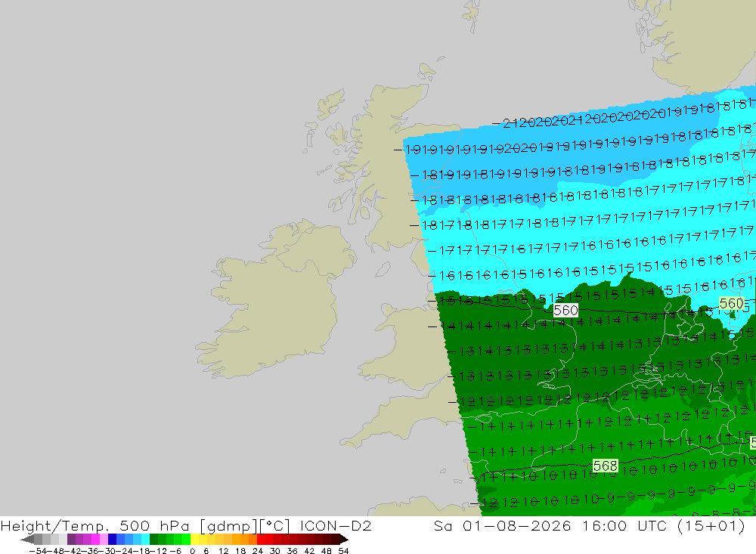Select the deep blue legend swatch above -30
The width and height of the screenshot is (756, 554).
click(113, 540)
